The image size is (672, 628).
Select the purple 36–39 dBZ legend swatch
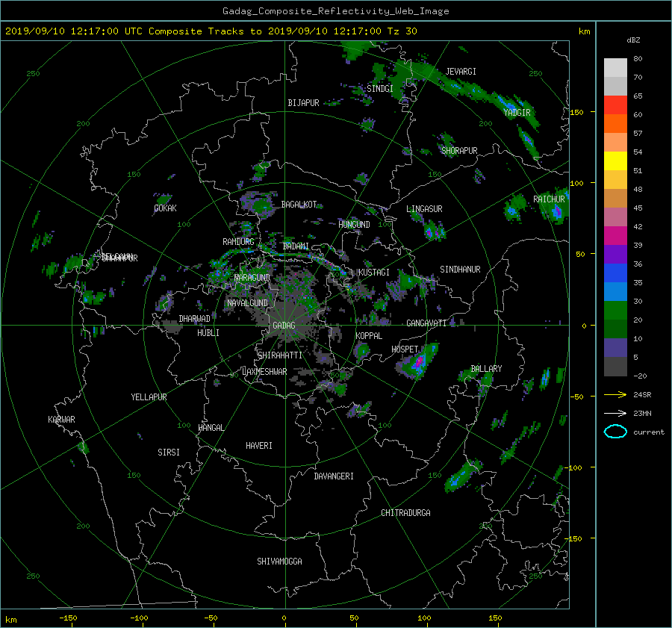(615, 255)
